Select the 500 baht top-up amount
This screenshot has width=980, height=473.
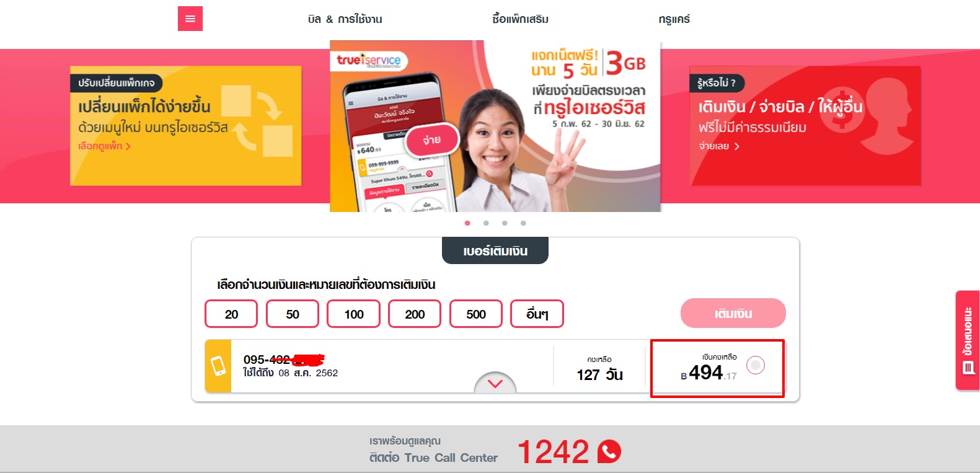pyautogui.click(x=476, y=314)
